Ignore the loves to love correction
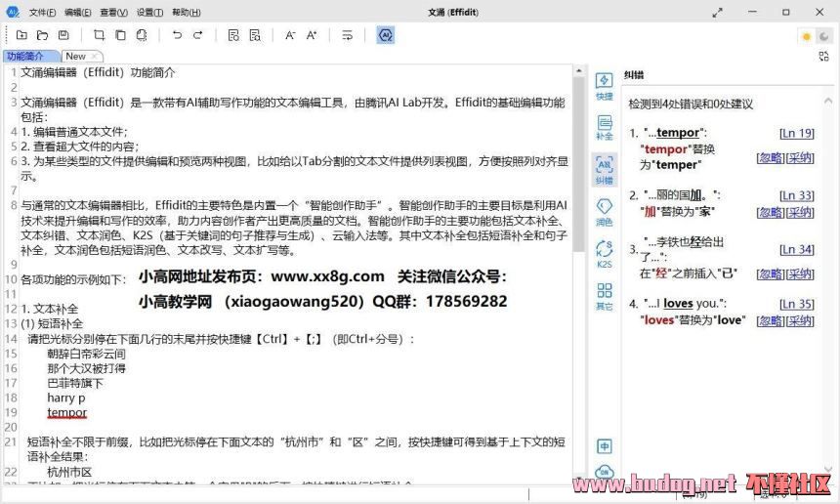This screenshot has width=840, height=504. click(x=771, y=320)
